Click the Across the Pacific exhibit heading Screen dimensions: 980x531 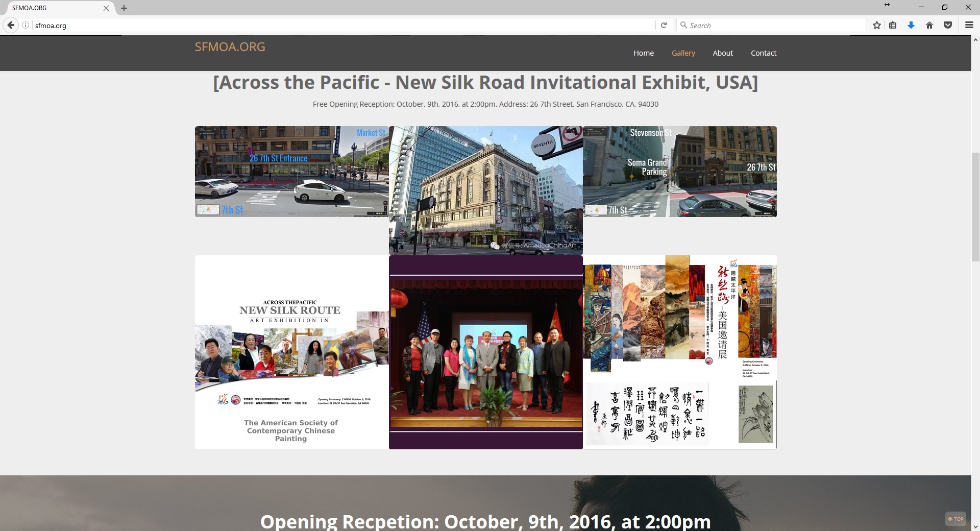pyautogui.click(x=485, y=82)
